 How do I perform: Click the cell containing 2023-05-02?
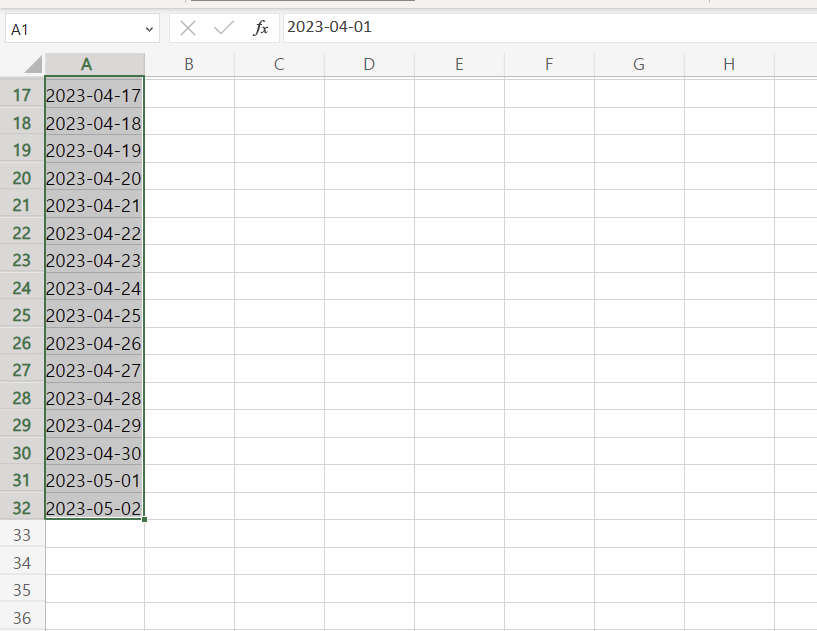pos(94,507)
